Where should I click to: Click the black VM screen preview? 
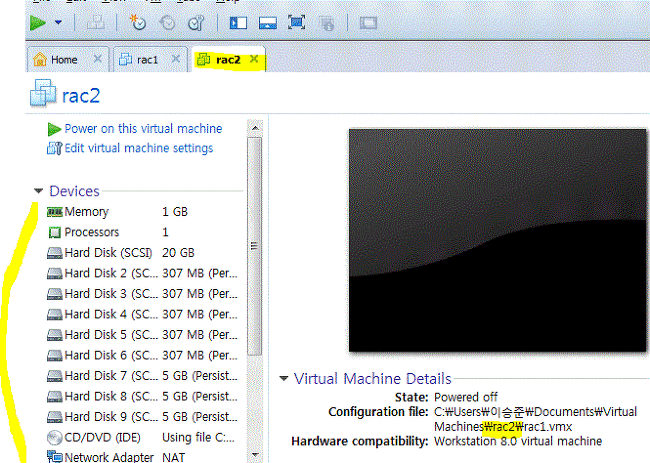pos(497,240)
